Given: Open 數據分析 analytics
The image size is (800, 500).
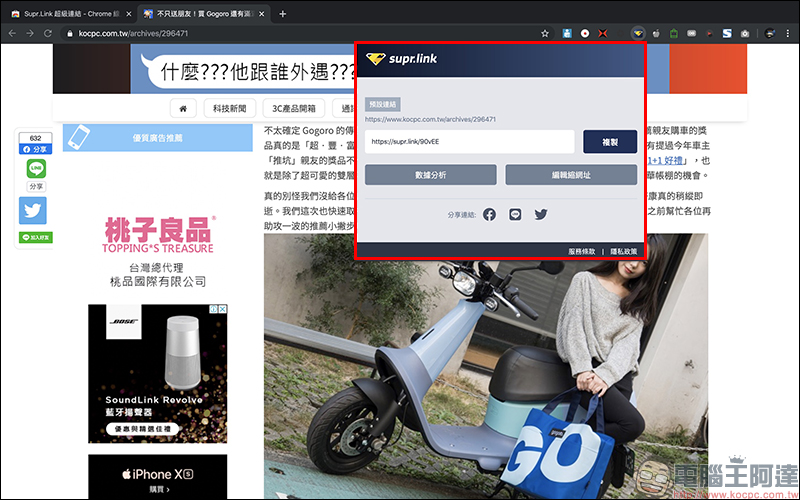Looking at the screenshot, I should click(431, 175).
